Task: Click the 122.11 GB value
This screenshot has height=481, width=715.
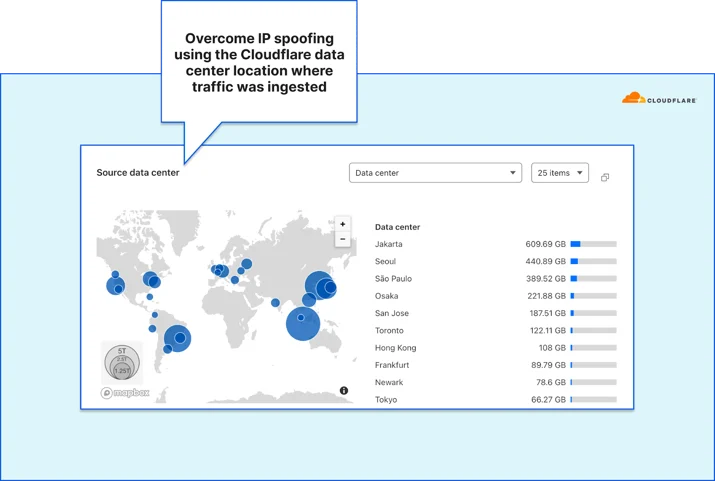Action: pyautogui.click(x=548, y=331)
